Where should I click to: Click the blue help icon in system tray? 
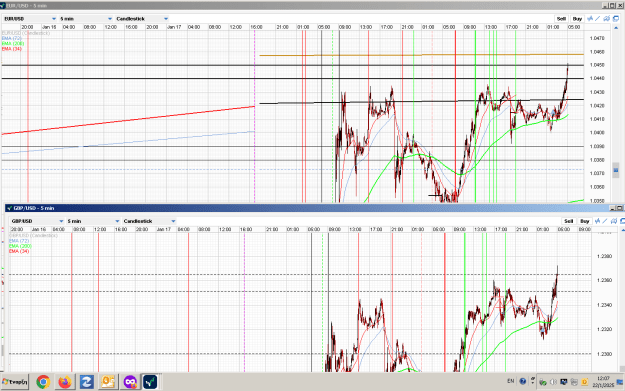pyautogui.click(x=523, y=381)
